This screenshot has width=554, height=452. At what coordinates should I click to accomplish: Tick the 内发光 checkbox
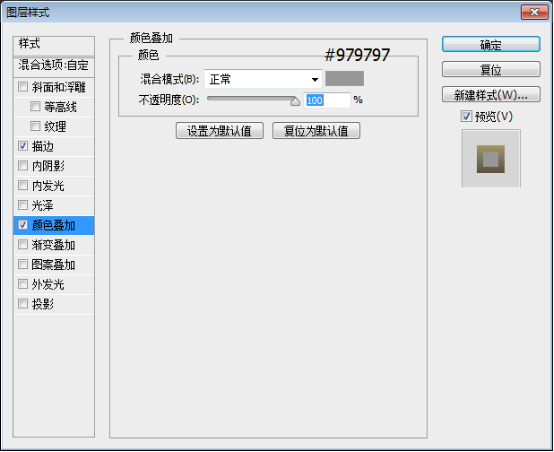click(x=23, y=185)
